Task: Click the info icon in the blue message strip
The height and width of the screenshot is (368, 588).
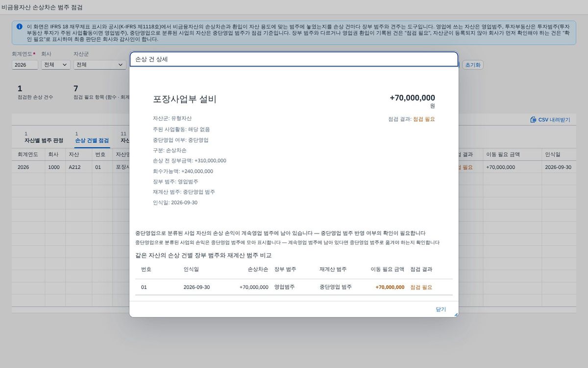Action: click(19, 26)
